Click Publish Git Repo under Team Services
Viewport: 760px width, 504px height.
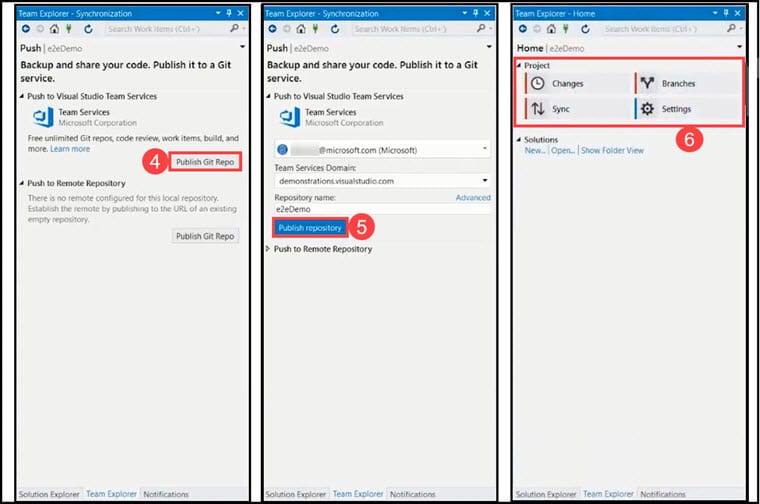[205, 162]
